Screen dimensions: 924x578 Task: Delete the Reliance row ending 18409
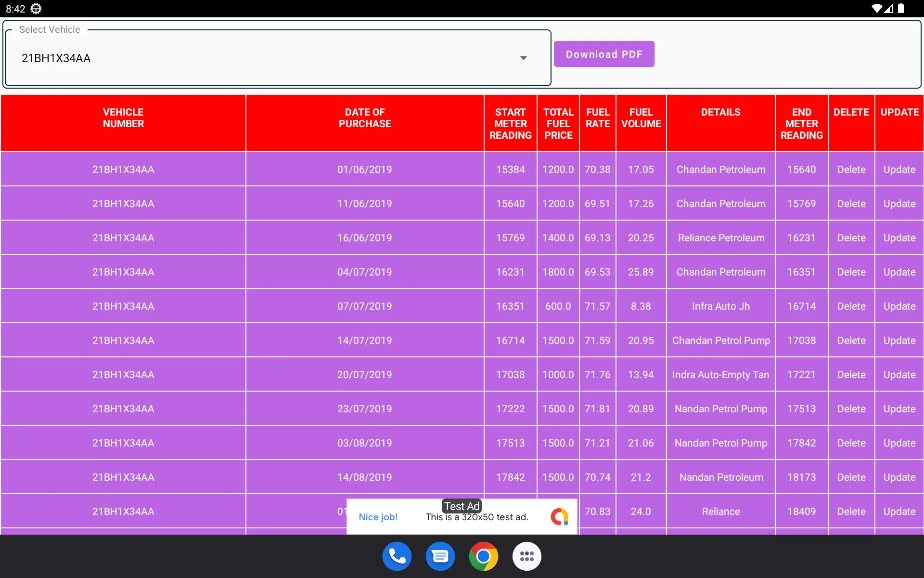tap(851, 512)
